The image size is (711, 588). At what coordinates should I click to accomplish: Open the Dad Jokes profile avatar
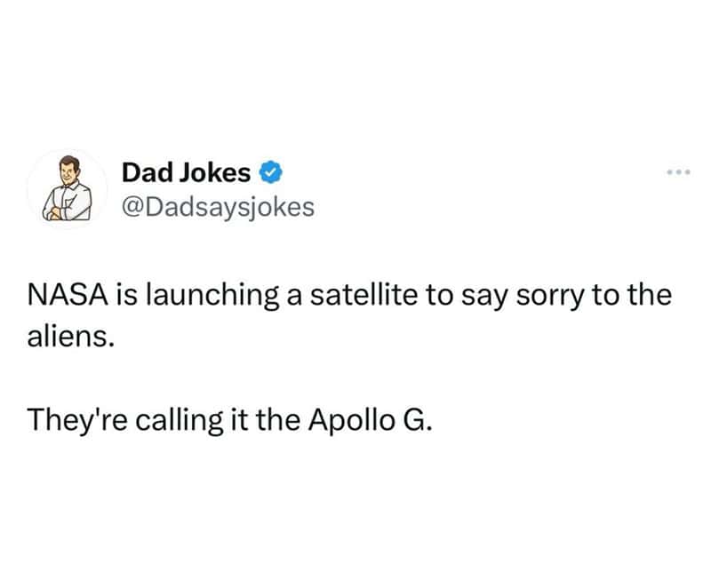pyautogui.click(x=68, y=188)
